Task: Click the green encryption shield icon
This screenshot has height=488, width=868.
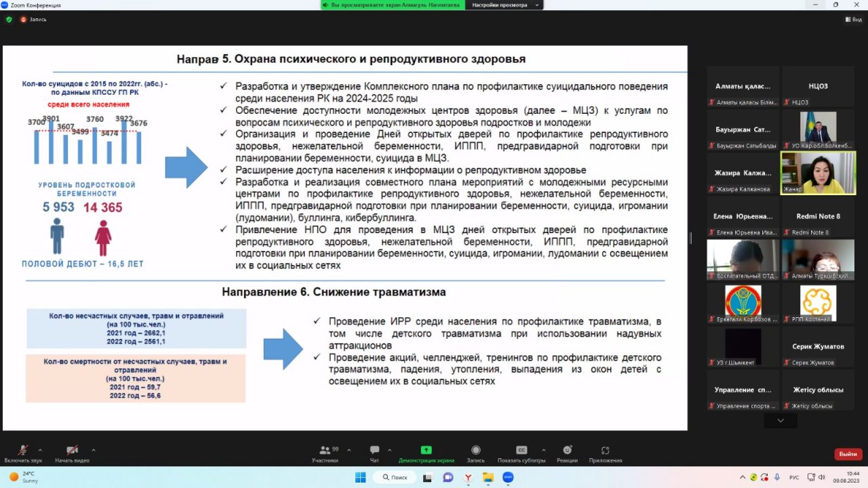Action: point(9,20)
